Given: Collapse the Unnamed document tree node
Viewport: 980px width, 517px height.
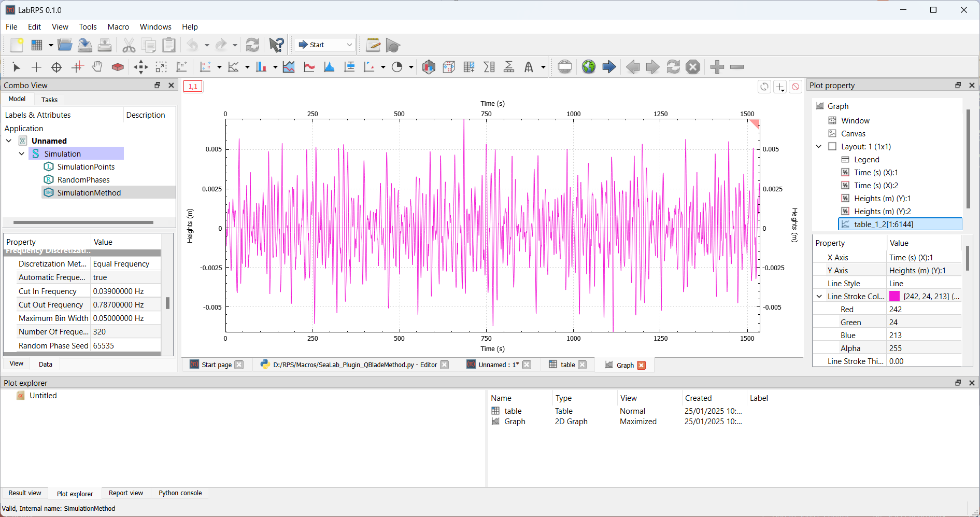Looking at the screenshot, I should 9,141.
